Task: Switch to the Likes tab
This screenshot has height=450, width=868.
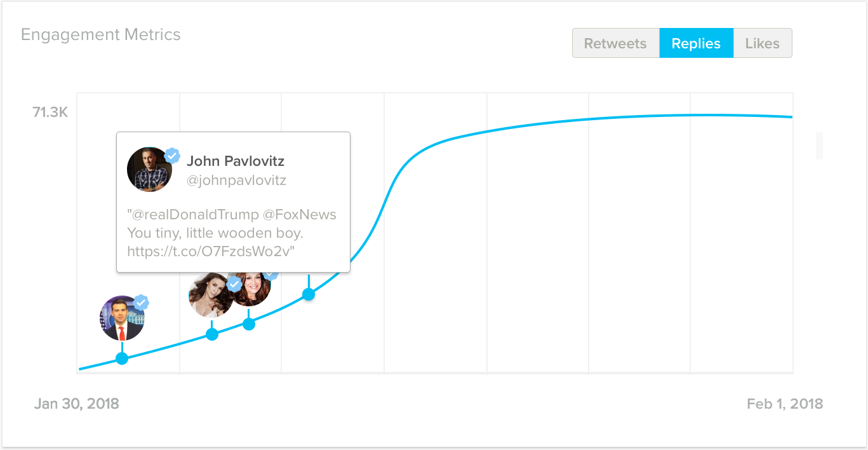Action: tap(762, 43)
